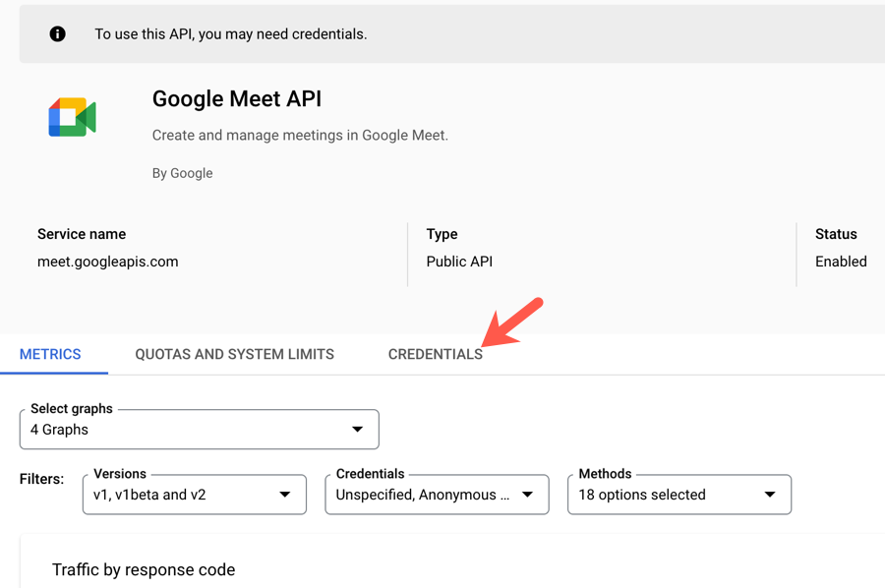Click the 'meet.googleapis.com' service name
This screenshot has width=885, height=588.
point(108,262)
